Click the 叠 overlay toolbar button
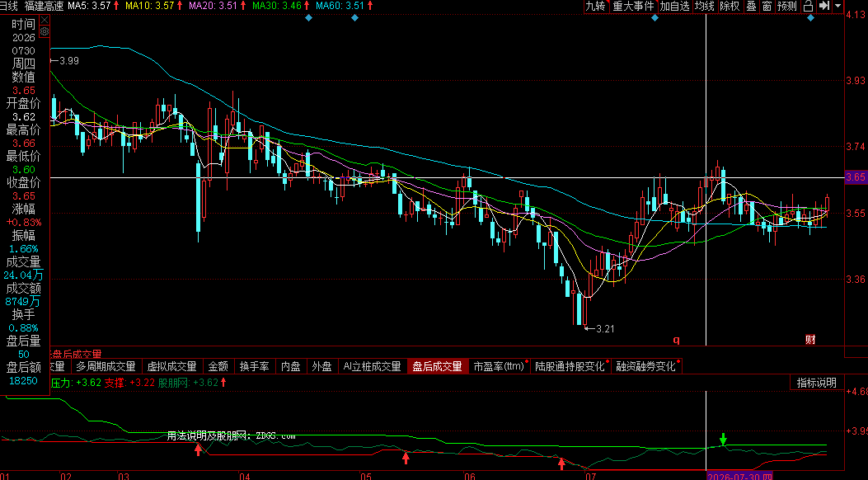The height and width of the screenshot is (480, 868). (x=751, y=6)
